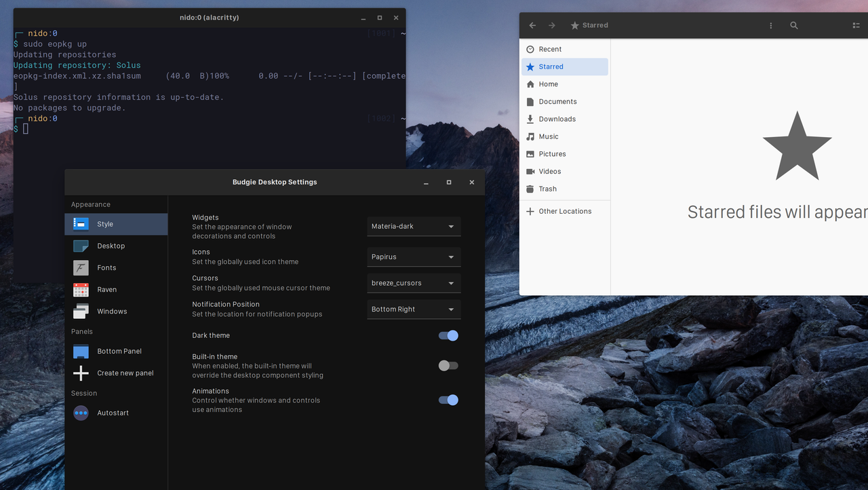Click the Home house icon in Files sidebar

[530, 84]
